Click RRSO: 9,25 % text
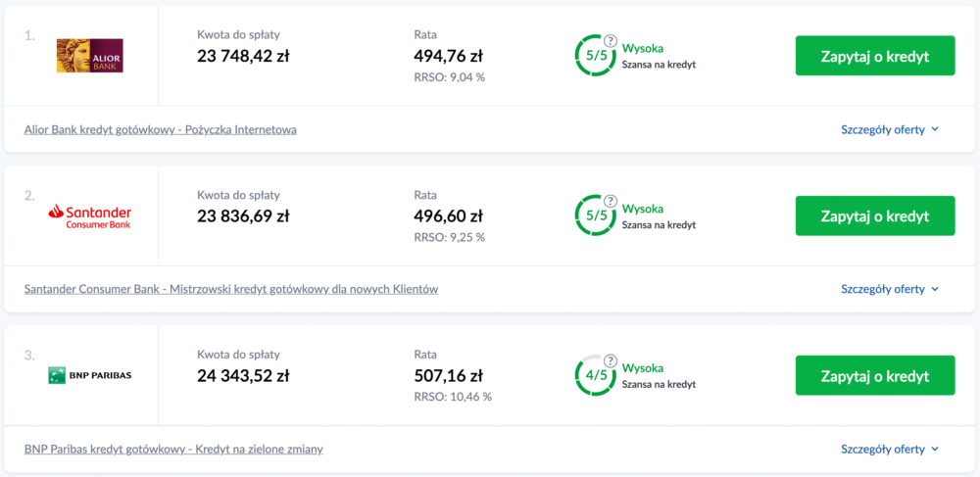980x477 pixels. [450, 237]
